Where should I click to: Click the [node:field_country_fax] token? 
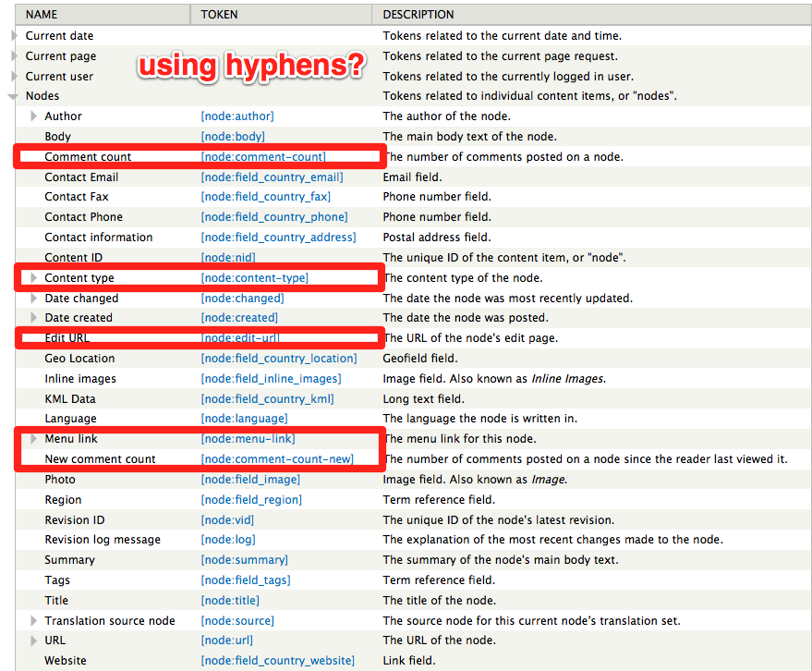click(266, 197)
